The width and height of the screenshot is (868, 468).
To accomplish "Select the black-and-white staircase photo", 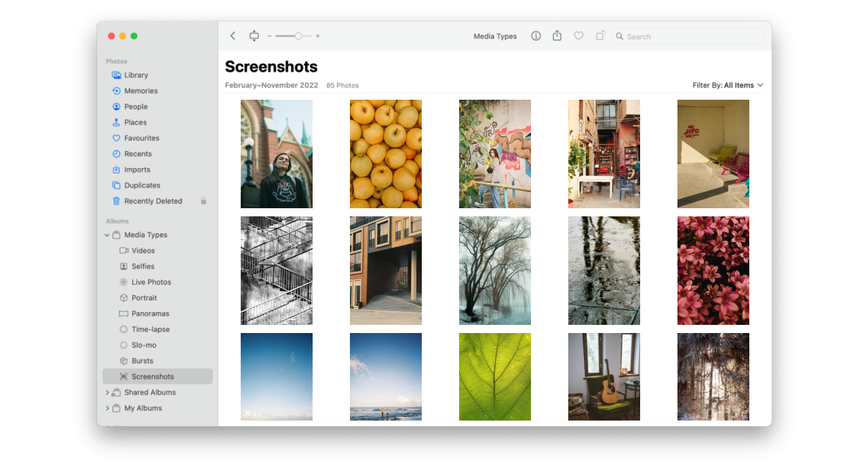I will [277, 271].
